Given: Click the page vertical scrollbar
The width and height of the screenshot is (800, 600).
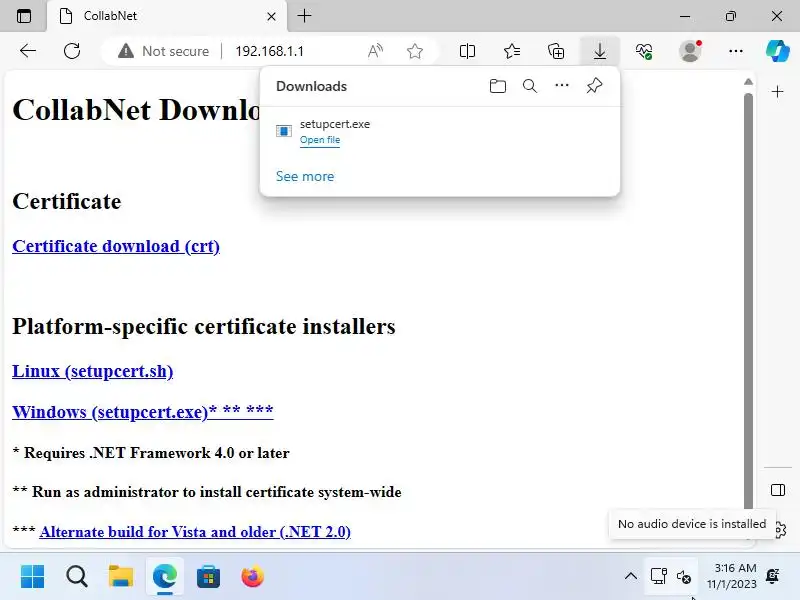Looking at the screenshot, I should click(x=748, y=301).
